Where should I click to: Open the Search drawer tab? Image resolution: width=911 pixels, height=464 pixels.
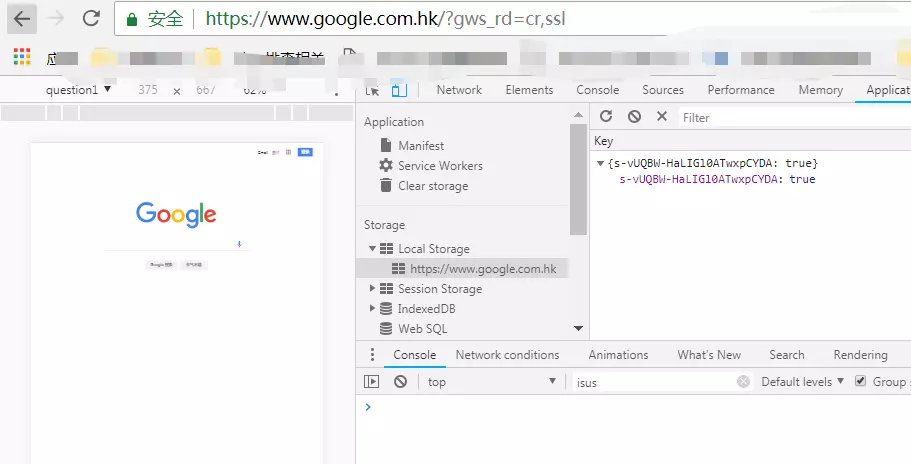pos(787,355)
